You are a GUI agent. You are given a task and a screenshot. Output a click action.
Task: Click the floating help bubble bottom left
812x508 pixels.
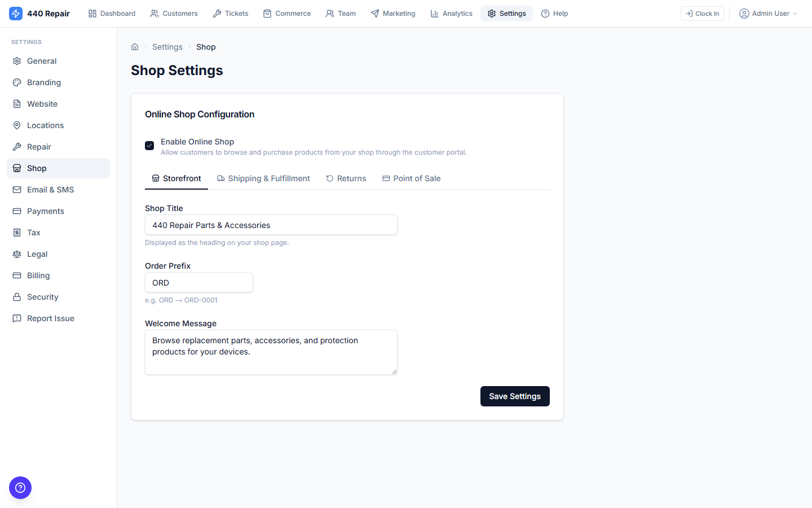point(20,488)
